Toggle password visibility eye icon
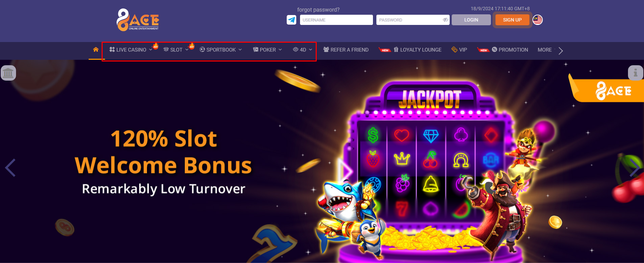Screen dimensions: 644x263 coord(445,20)
